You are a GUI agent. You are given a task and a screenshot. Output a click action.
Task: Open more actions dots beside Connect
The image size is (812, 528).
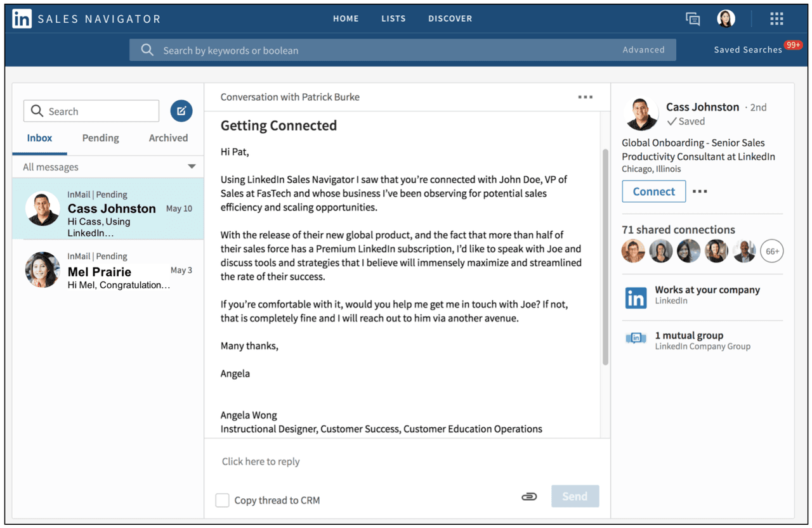(700, 191)
